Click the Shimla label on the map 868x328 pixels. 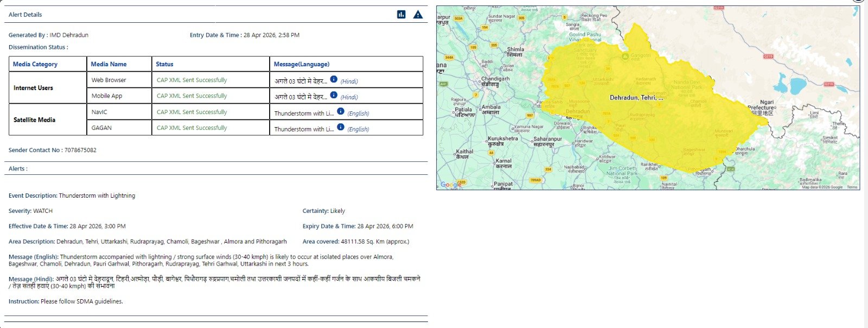[515, 49]
